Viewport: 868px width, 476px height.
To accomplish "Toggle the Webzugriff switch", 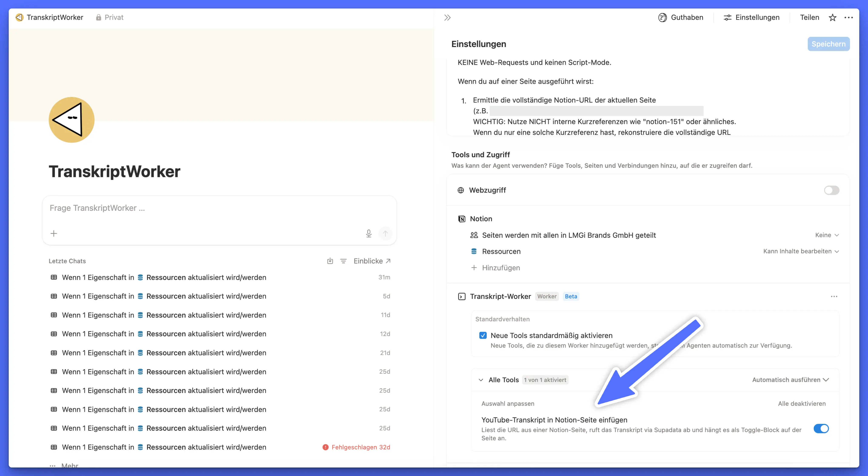I will 831,190.
